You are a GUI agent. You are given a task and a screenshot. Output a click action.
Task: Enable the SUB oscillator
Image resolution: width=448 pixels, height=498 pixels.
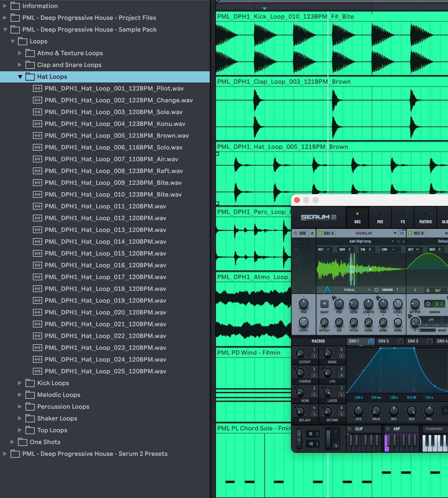point(295,233)
